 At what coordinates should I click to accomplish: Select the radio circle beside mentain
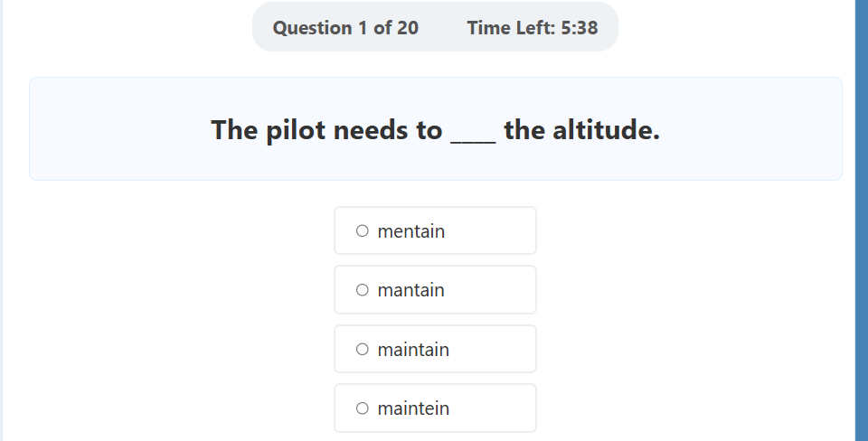(x=363, y=231)
